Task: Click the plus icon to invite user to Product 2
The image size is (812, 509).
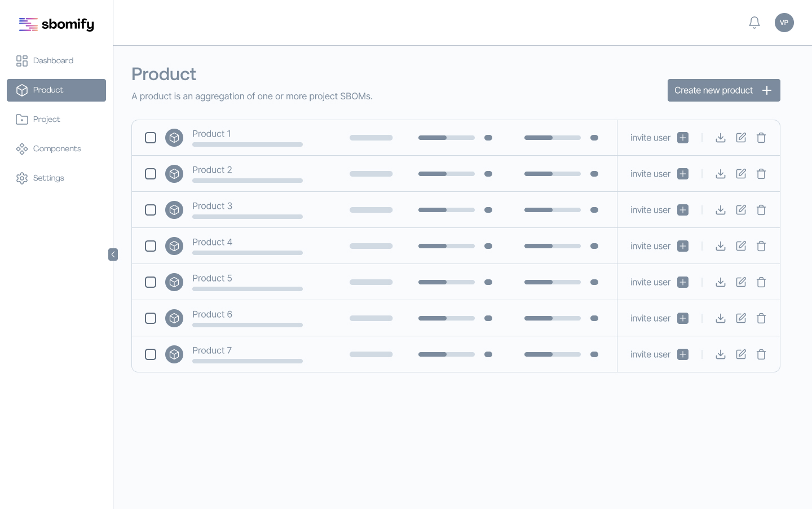Action: click(x=683, y=174)
